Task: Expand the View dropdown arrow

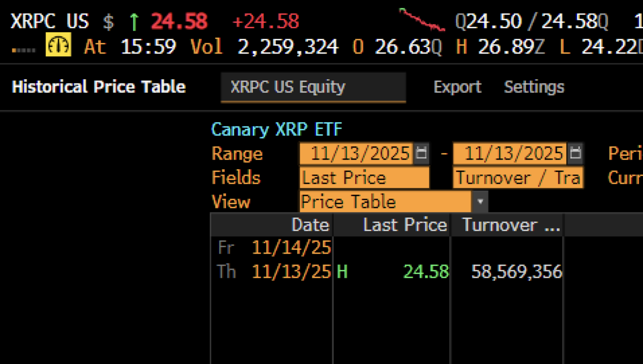Action: pos(480,202)
